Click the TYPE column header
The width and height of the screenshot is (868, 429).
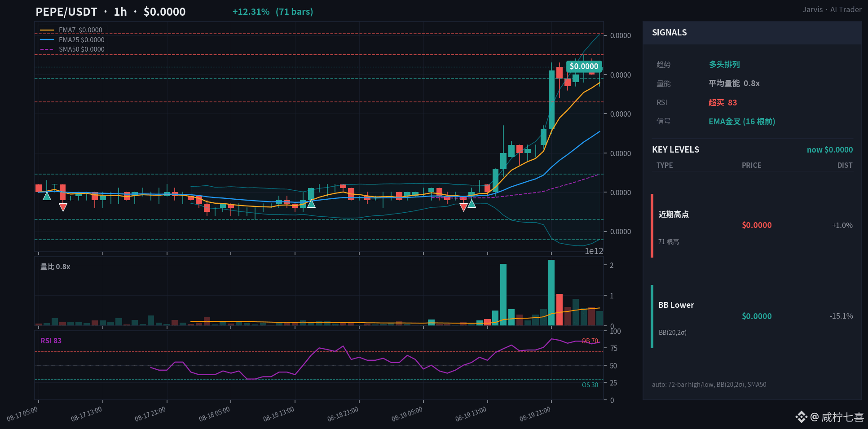tap(665, 165)
